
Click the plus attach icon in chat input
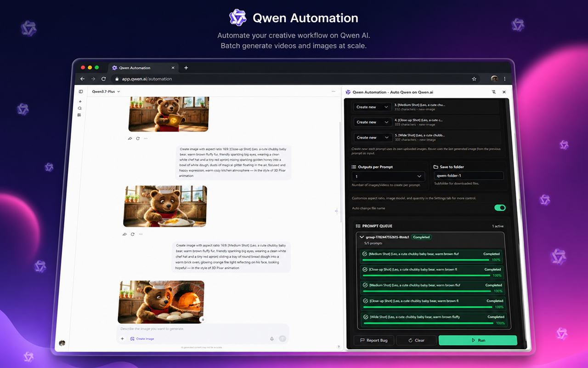pos(123,339)
